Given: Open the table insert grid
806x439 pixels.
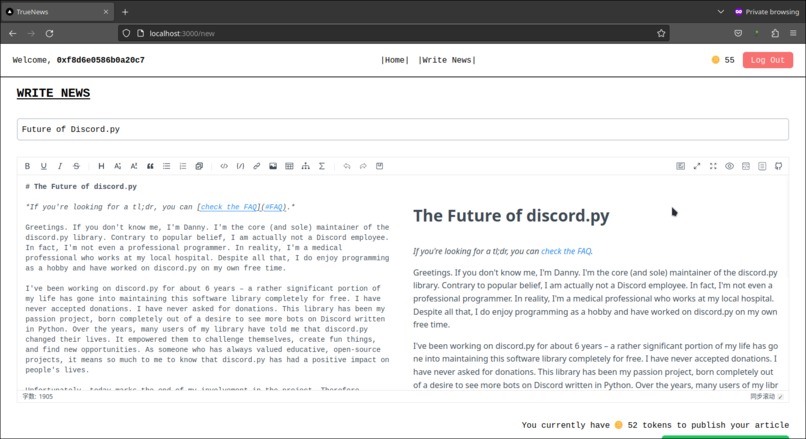Looking at the screenshot, I should [289, 166].
